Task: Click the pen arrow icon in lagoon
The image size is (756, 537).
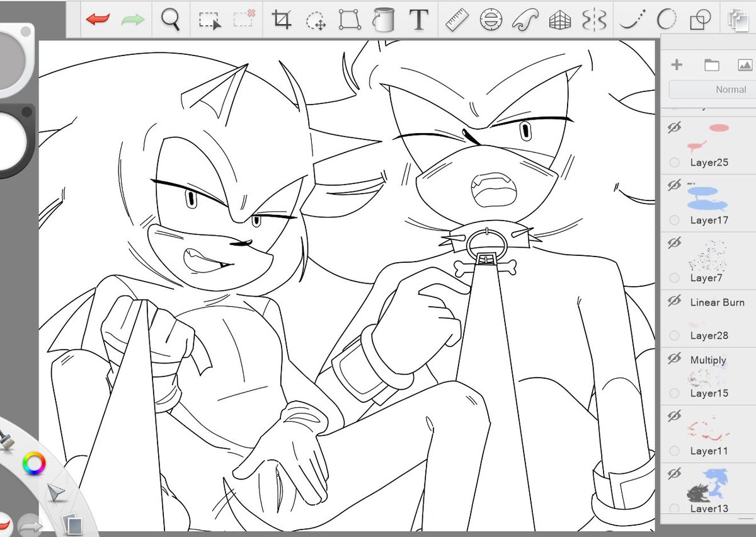Action: click(55, 493)
